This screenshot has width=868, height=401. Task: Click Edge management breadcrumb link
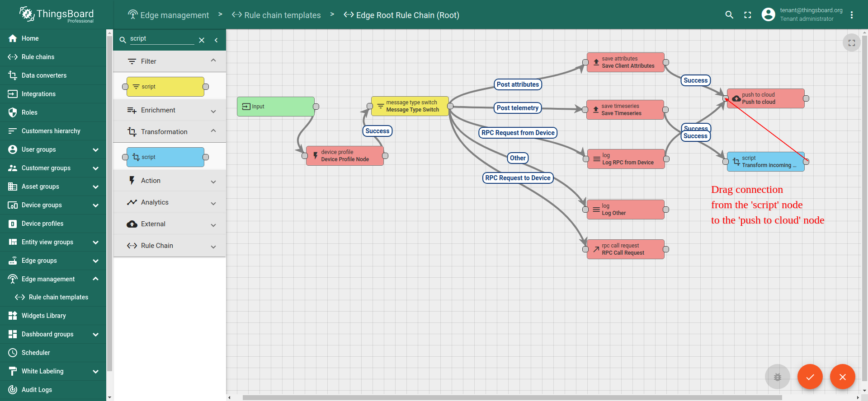coord(169,15)
